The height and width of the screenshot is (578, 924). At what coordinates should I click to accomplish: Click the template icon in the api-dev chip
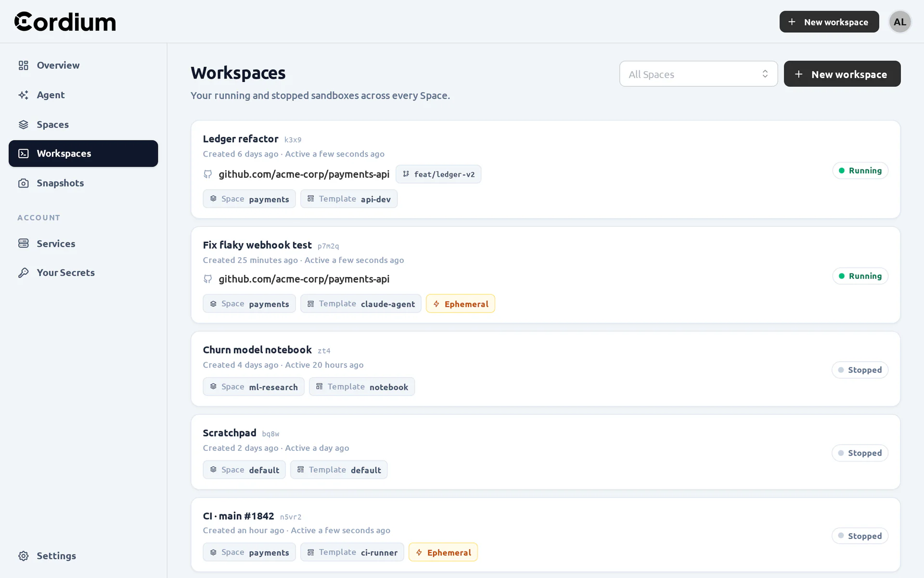tap(310, 199)
